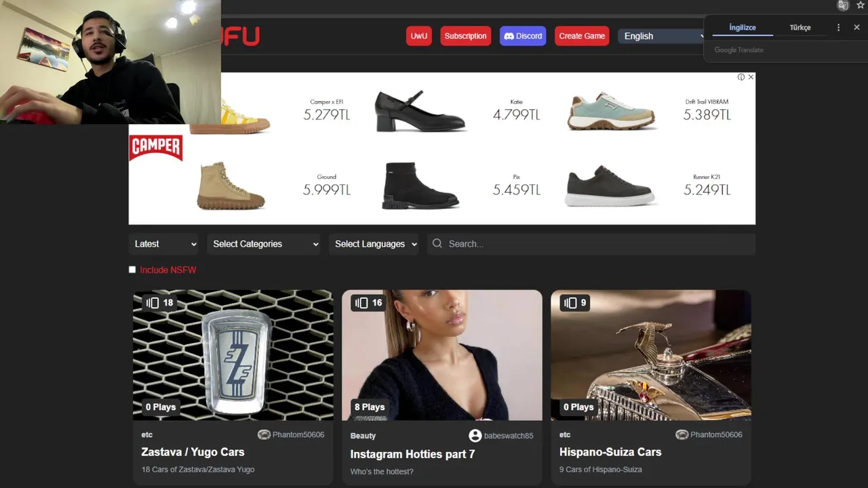Open the Discord button
The width and height of the screenshot is (868, 488).
click(523, 36)
